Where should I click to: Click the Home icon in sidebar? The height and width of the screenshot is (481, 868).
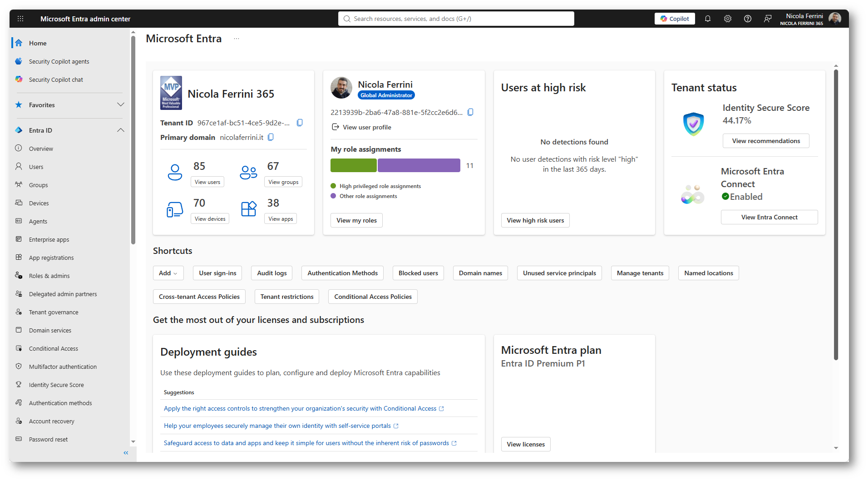coord(19,43)
